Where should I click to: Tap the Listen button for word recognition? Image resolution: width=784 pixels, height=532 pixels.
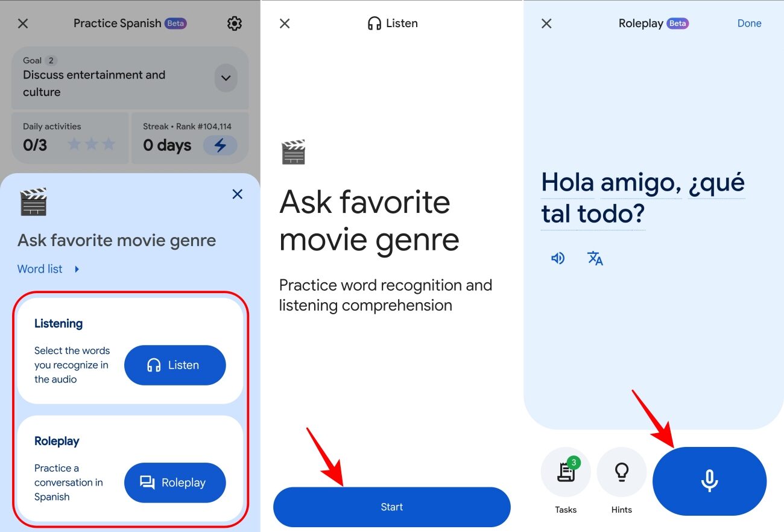175,365
